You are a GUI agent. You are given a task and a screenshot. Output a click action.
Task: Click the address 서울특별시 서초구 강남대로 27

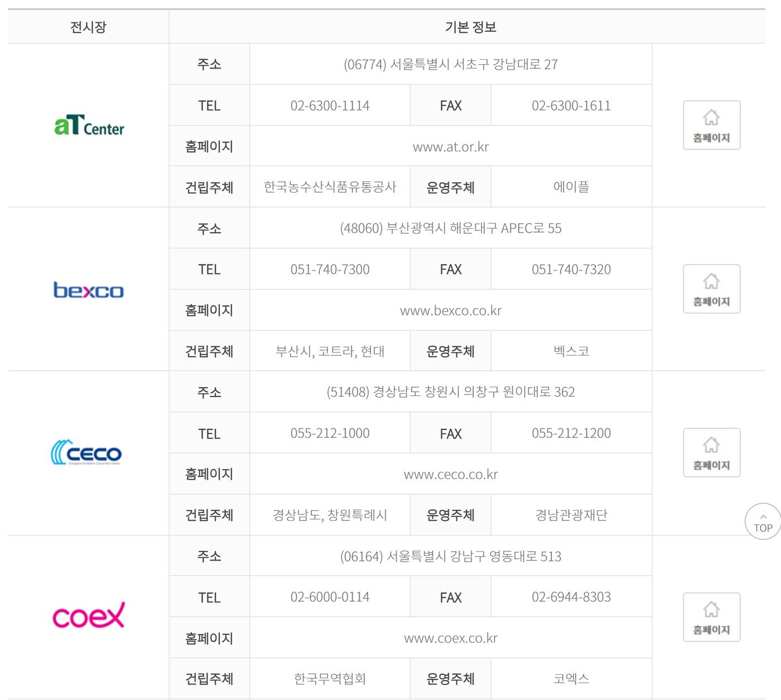tap(474, 64)
